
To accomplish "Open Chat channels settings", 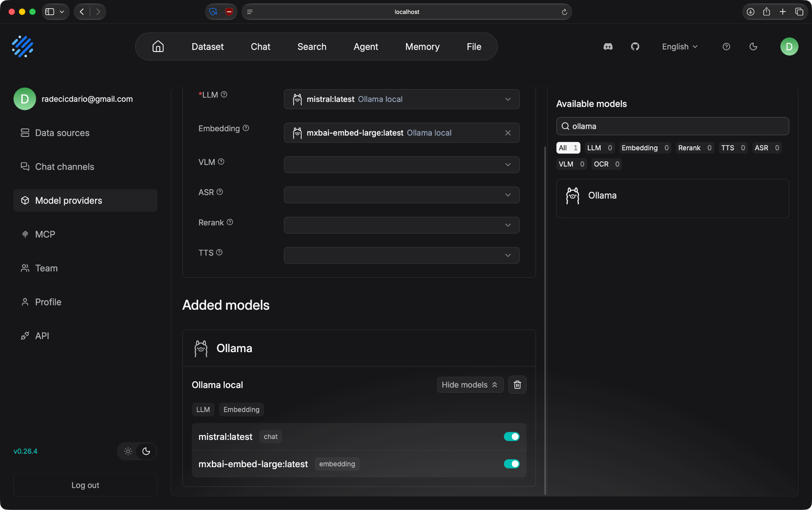I will click(x=85, y=167).
